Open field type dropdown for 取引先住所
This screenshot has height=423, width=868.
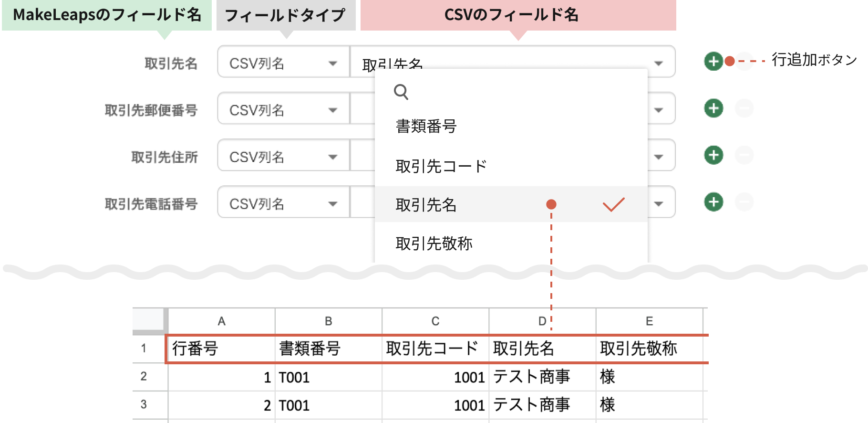[x=283, y=157]
